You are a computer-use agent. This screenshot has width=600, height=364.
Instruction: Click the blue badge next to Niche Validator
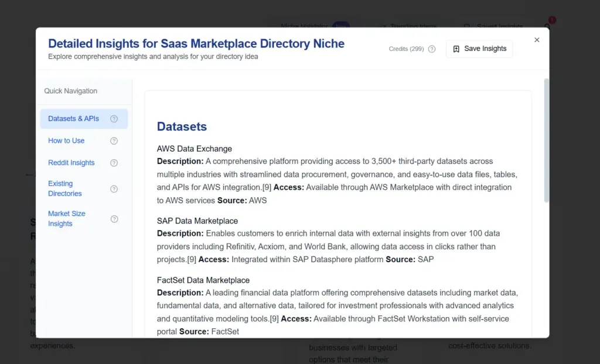pos(341,26)
